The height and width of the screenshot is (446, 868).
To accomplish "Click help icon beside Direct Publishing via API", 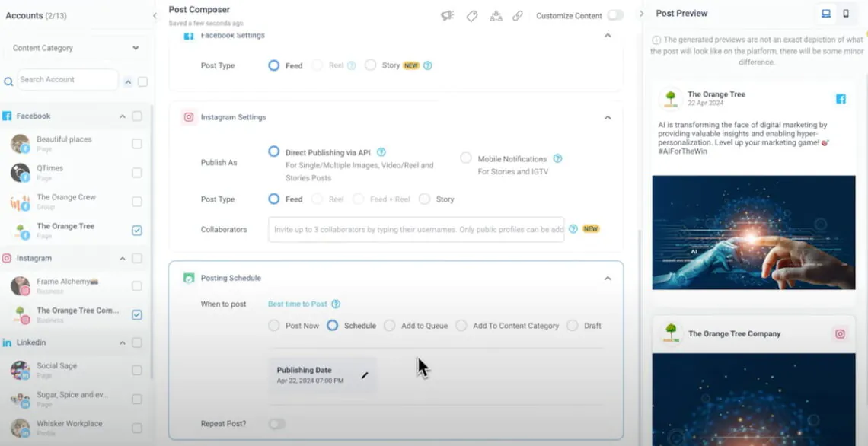I will tap(381, 152).
